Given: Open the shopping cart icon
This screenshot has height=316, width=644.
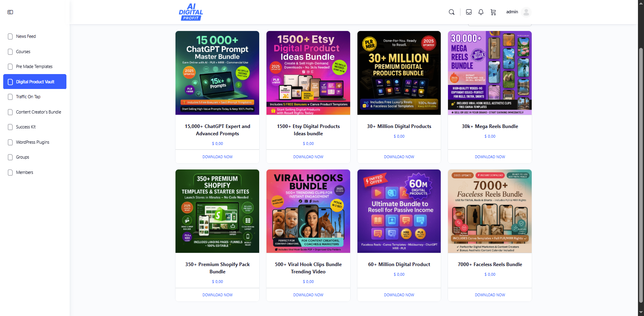Looking at the screenshot, I should coord(493,12).
